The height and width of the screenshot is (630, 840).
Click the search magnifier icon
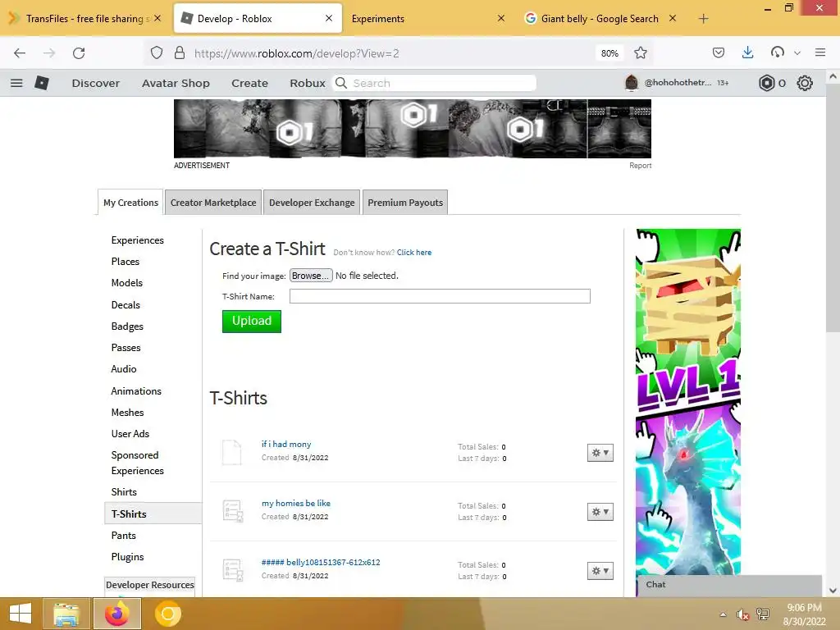click(341, 83)
